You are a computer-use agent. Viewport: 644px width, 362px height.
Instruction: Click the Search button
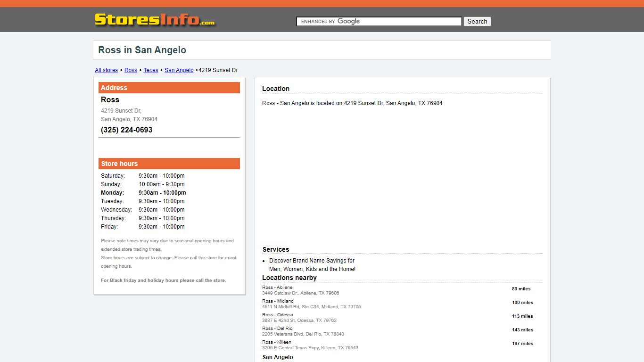coord(477,21)
